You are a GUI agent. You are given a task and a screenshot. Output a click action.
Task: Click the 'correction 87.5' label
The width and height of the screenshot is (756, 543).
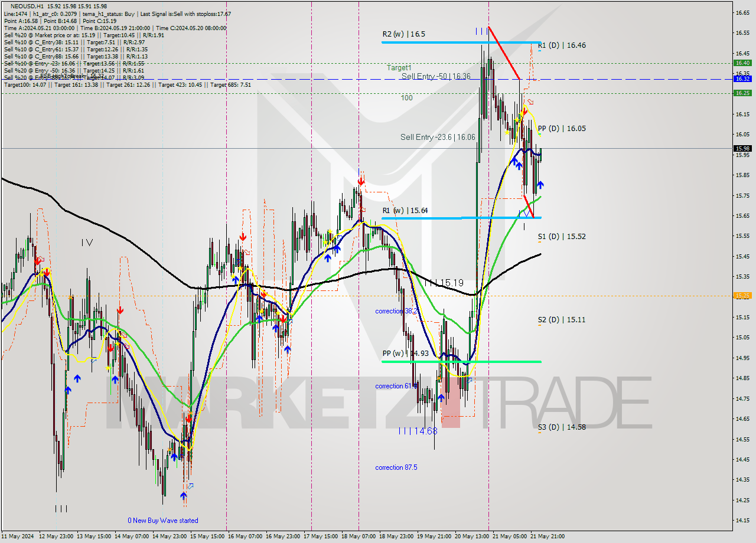(396, 467)
